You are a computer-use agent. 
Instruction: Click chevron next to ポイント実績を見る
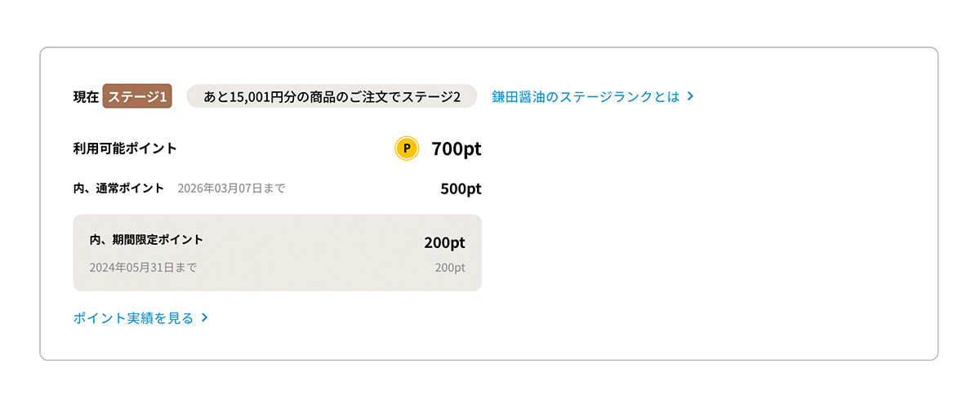205,318
